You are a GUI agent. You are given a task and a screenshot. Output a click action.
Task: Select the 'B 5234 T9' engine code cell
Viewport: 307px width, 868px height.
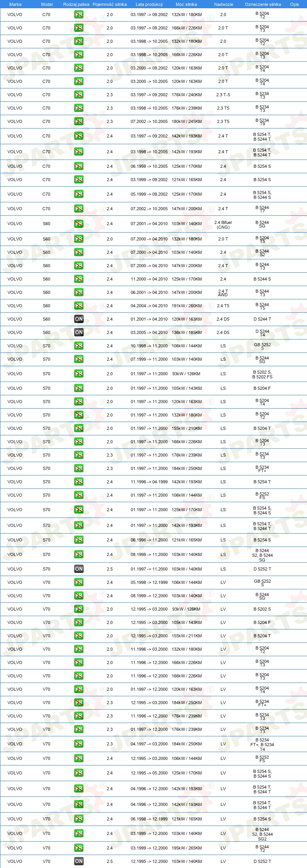[x=262, y=122]
